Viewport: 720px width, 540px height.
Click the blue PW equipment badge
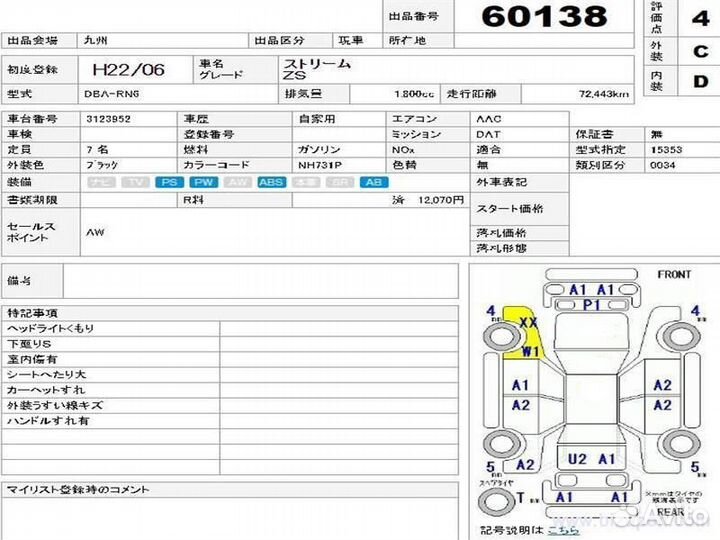[x=203, y=182]
